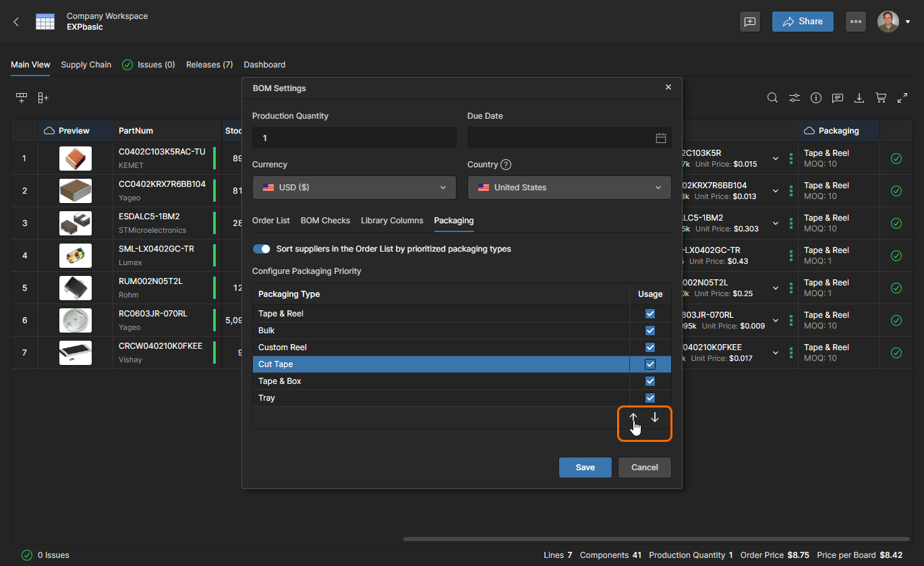This screenshot has height=566, width=924.
Task: Expand the Country United States dropdown
Action: [569, 188]
